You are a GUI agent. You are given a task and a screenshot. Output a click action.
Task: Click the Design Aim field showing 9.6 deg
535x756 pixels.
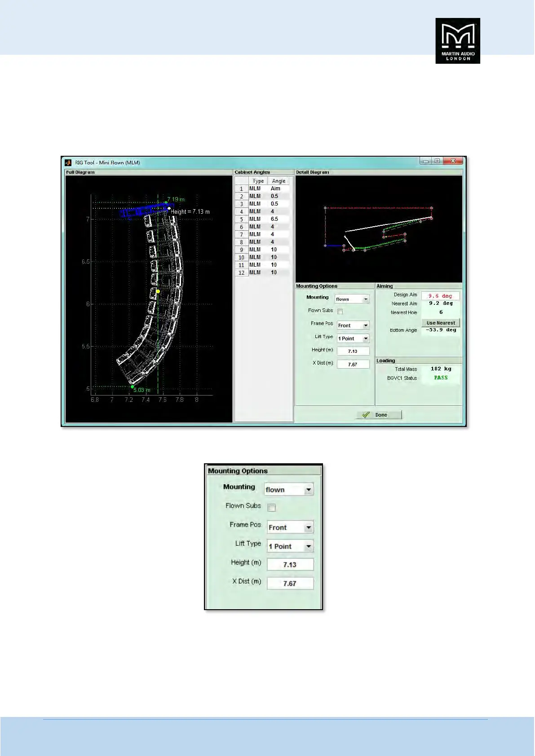pyautogui.click(x=440, y=296)
